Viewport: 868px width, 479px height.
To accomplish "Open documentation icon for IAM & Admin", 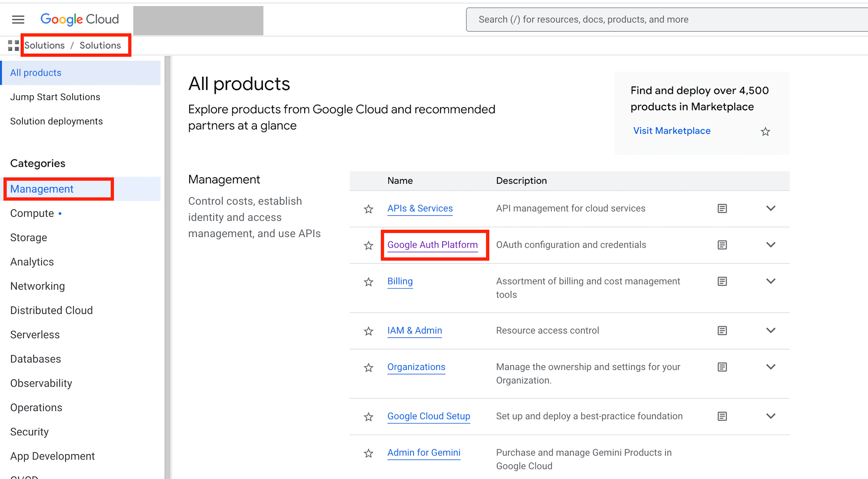I will [x=722, y=331].
